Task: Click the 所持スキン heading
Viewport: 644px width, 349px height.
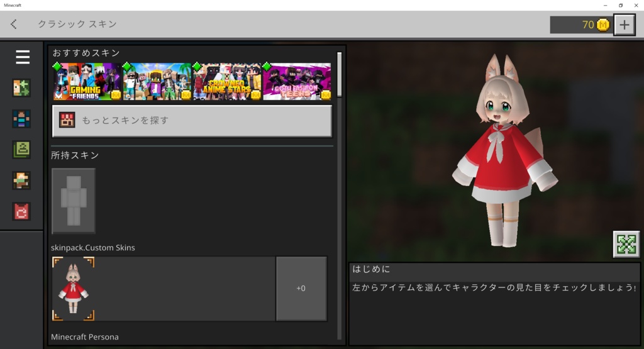Action: [75, 155]
